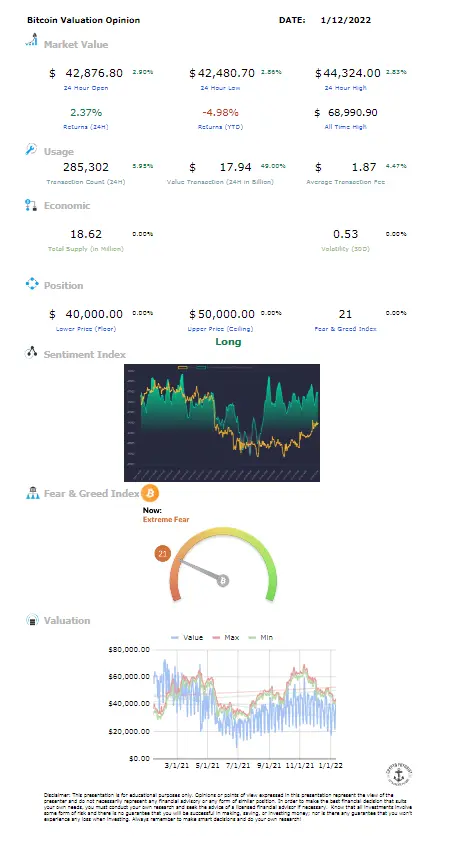Click the orange Bitcoin logo icon
449x841 pixels.
150,493
